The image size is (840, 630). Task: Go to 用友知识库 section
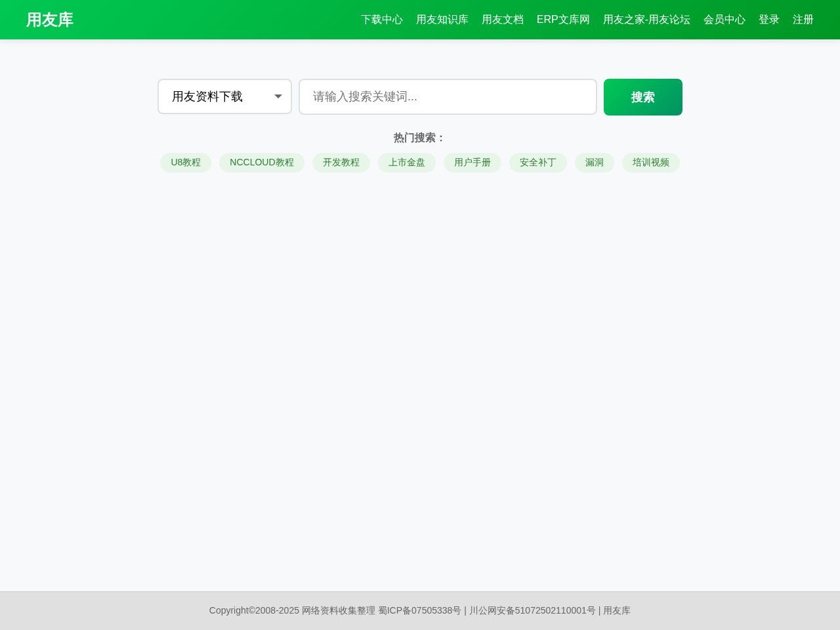[442, 20]
